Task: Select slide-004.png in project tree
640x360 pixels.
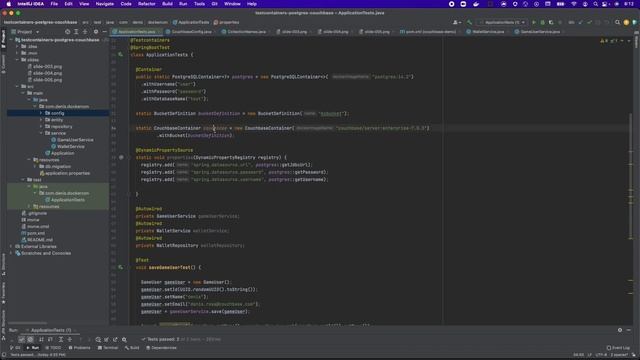Action: pyautogui.click(x=47, y=73)
